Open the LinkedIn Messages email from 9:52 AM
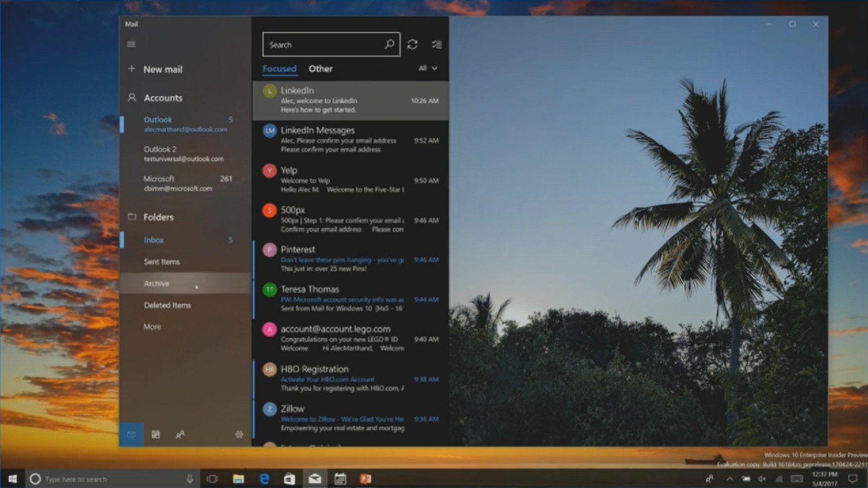The height and width of the screenshot is (488, 868). 351,139
